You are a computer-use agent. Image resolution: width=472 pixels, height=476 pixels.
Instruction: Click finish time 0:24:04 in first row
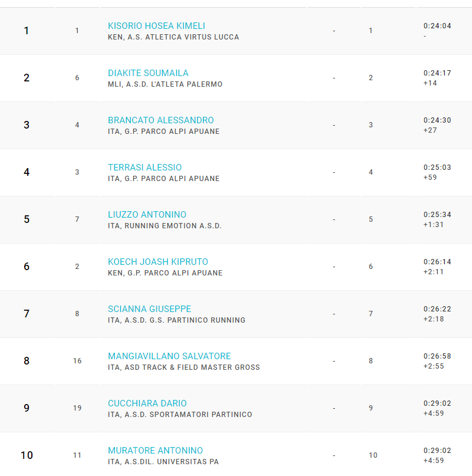[x=437, y=26]
